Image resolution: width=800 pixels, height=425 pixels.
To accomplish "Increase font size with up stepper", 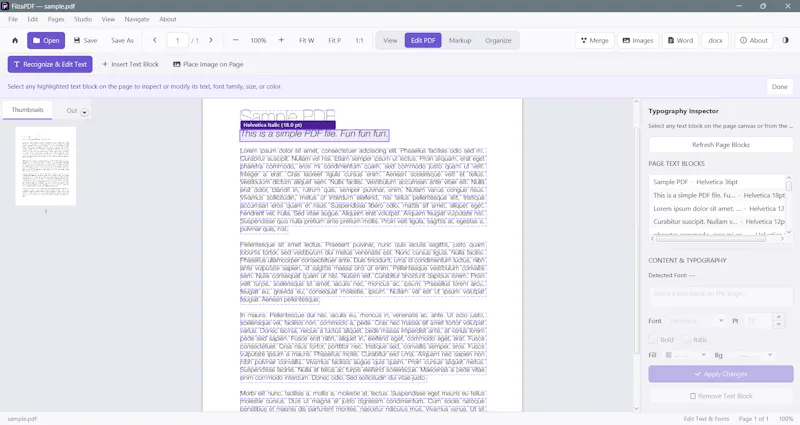I will 779,317.
